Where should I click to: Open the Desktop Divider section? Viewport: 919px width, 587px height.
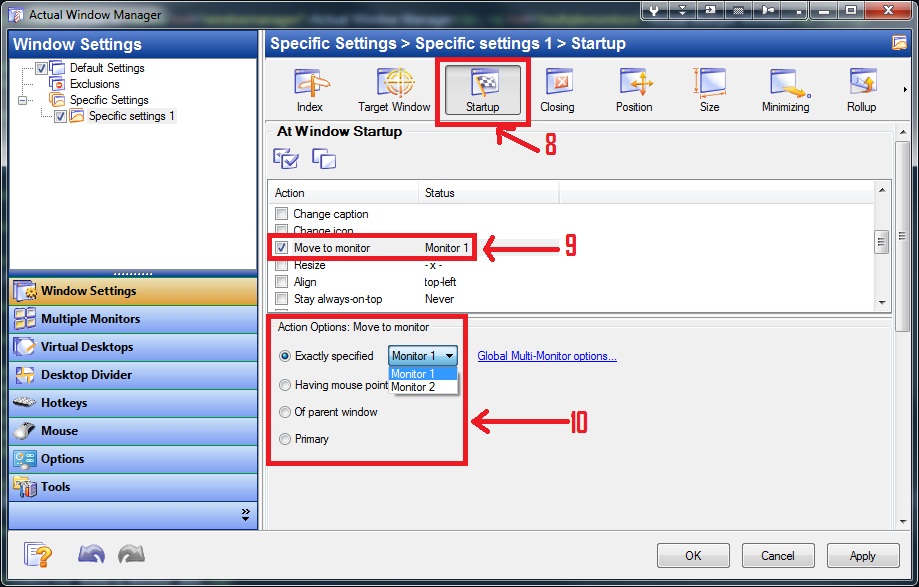(133, 375)
